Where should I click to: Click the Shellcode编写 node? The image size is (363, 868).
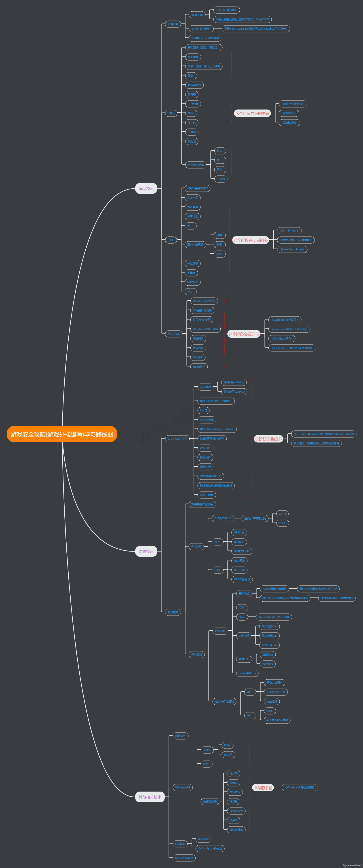pyautogui.click(x=184, y=857)
